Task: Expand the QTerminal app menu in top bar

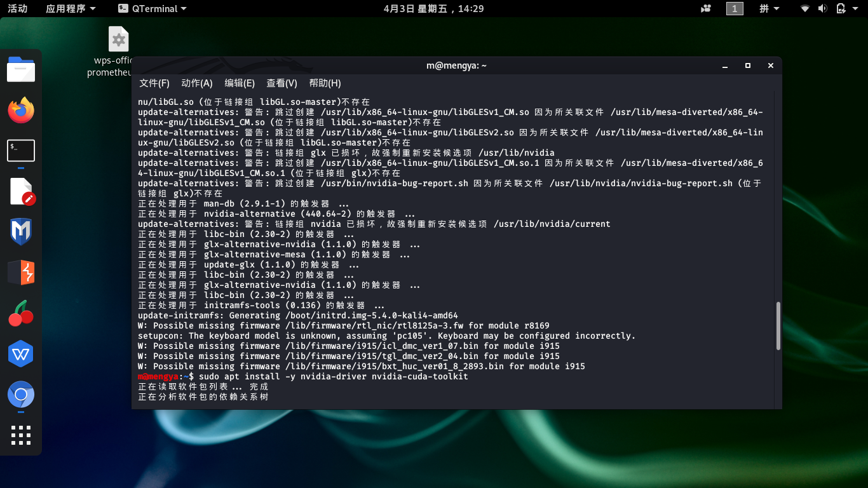Action: coord(153,8)
